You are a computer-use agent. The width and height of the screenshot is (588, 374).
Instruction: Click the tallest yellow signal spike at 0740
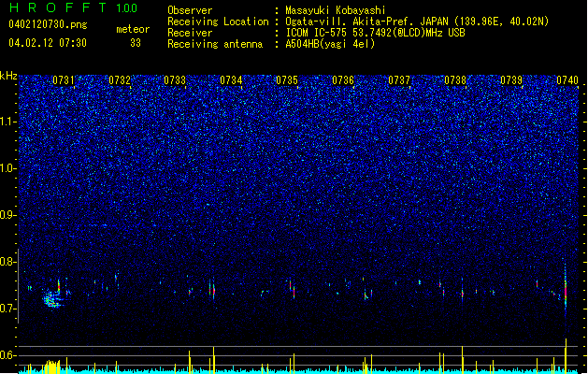pos(566,355)
